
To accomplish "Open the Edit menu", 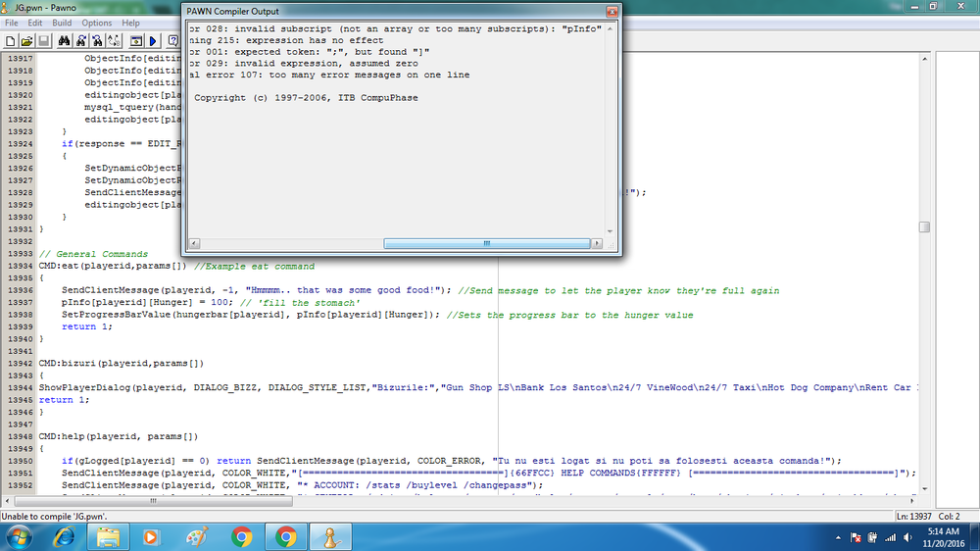I will point(35,23).
